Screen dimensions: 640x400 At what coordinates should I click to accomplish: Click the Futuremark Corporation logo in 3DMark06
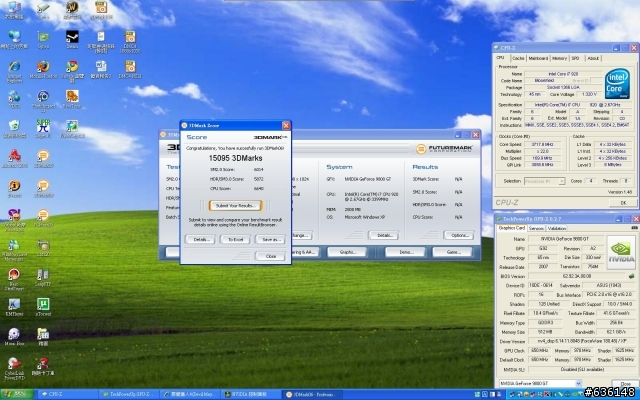[444, 149]
